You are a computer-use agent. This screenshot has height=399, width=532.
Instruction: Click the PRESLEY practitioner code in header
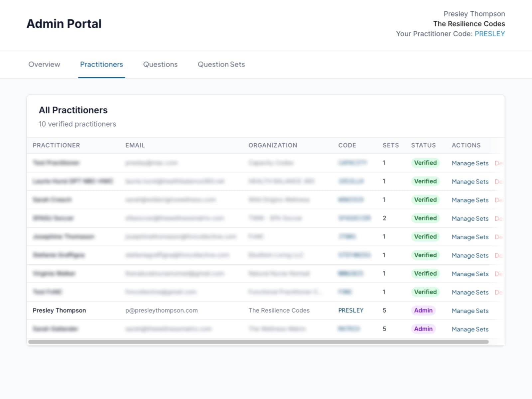pyautogui.click(x=489, y=34)
